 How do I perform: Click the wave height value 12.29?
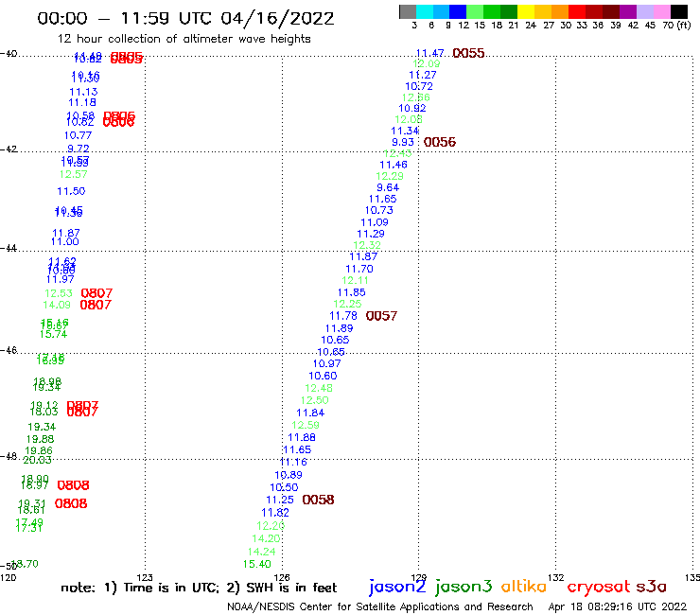point(390,176)
